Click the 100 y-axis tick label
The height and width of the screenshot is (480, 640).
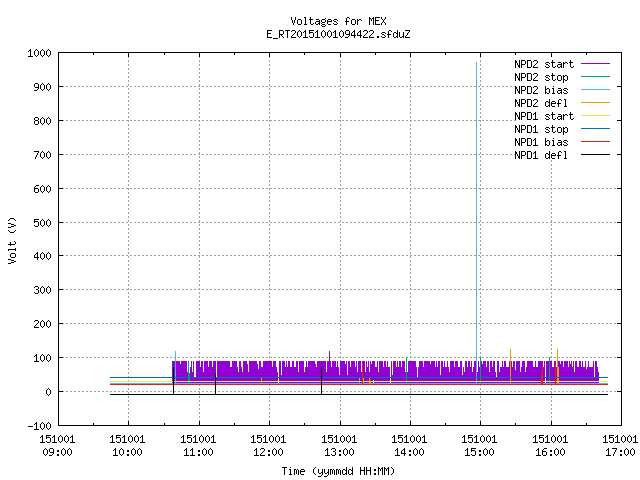[42, 358]
